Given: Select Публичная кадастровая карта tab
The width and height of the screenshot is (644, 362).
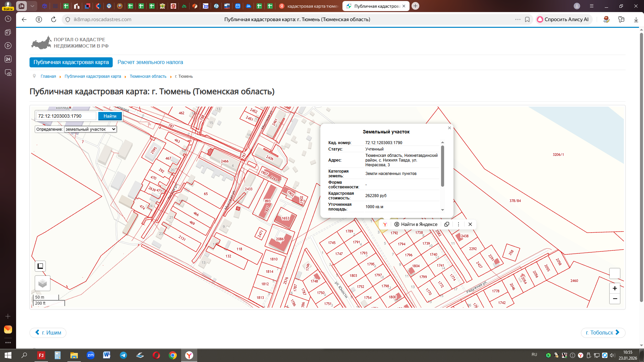Looking at the screenshot, I should 71,62.
